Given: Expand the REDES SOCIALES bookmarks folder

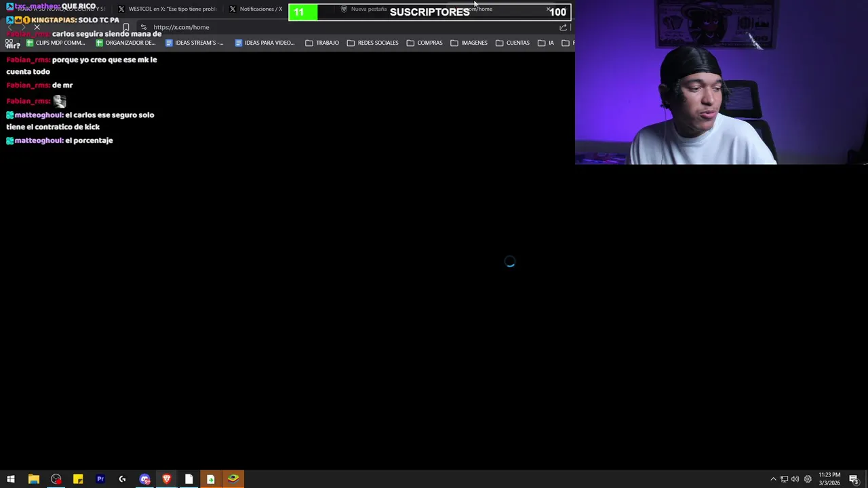Looking at the screenshot, I should point(372,43).
